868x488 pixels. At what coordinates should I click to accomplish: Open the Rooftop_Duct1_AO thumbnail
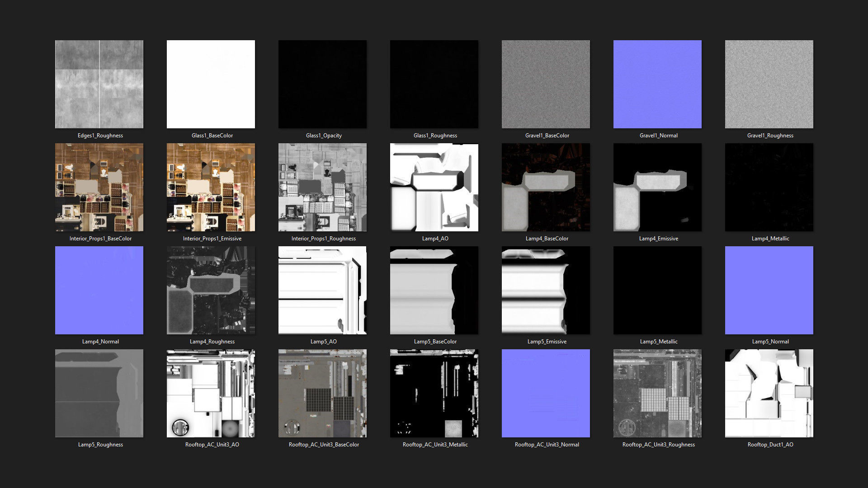coord(769,393)
